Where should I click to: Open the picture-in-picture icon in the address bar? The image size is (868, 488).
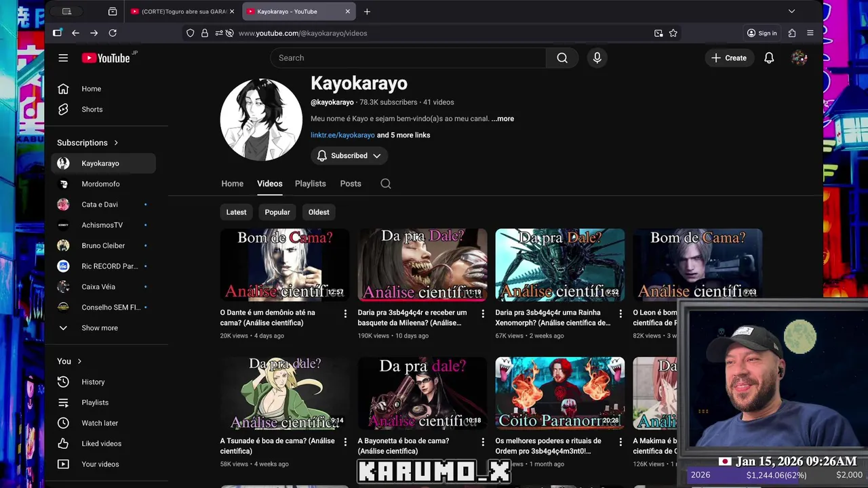(658, 33)
